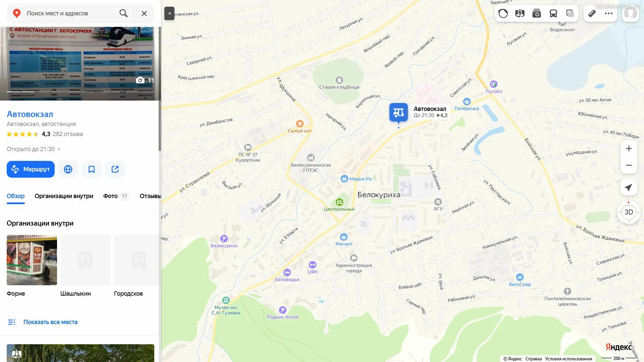This screenshot has width=644, height=362.
Task: Open the Справка help link
Action: click(533, 359)
